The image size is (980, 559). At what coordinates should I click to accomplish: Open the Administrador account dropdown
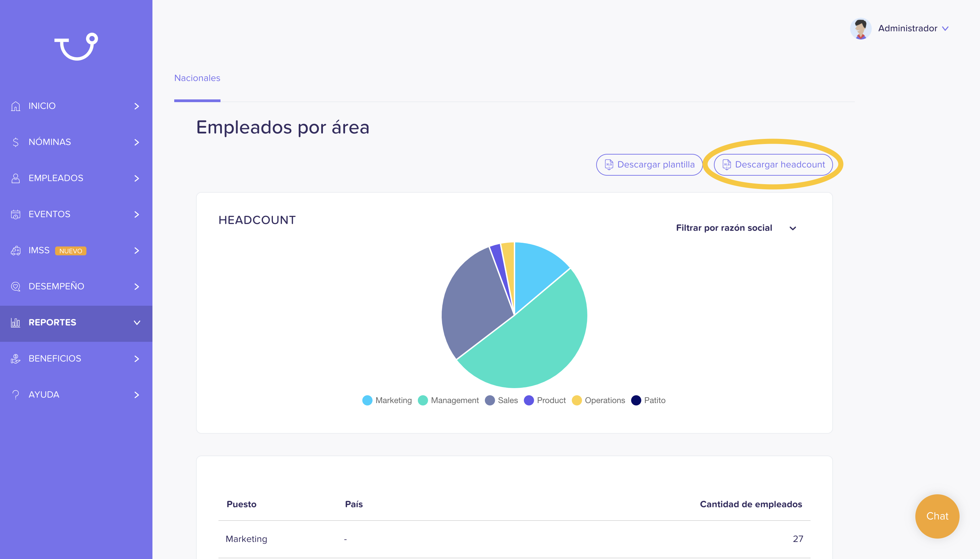900,28
